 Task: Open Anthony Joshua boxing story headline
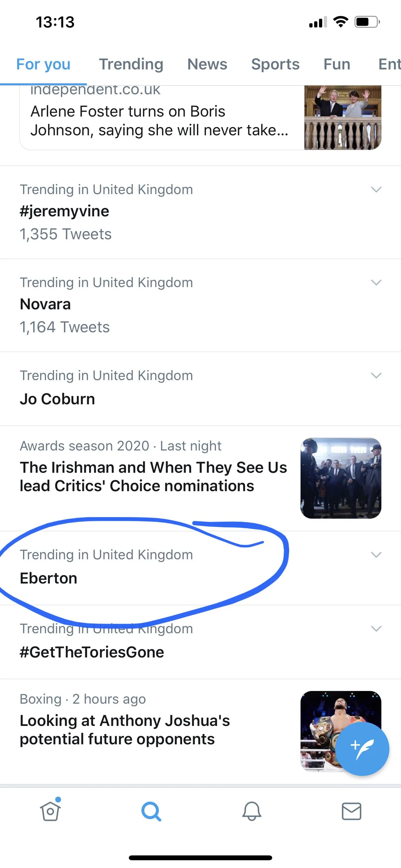tap(125, 729)
